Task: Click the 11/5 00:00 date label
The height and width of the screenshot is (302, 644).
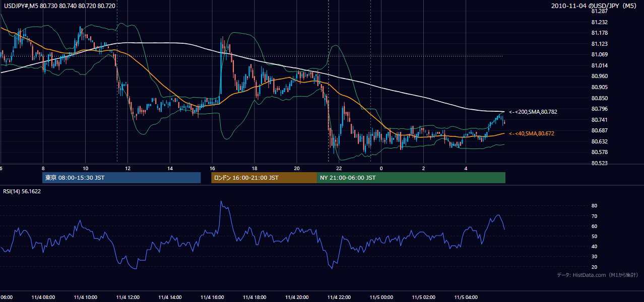Action: (x=381, y=297)
